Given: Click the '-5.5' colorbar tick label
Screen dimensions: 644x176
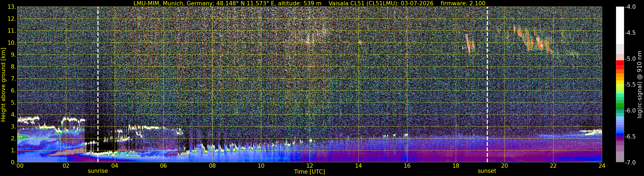Looking at the screenshot, I should coord(630,85).
